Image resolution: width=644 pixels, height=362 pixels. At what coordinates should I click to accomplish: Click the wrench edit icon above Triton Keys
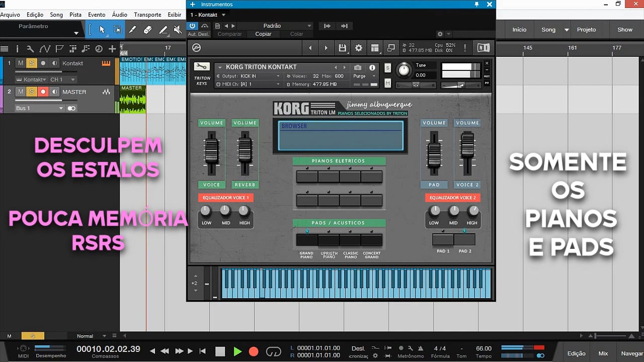[x=202, y=67]
